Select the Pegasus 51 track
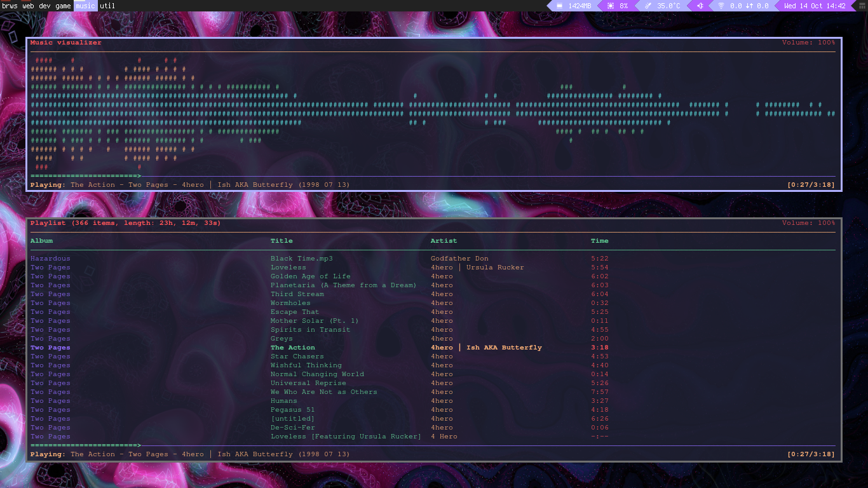The image size is (868, 488). [x=292, y=410]
